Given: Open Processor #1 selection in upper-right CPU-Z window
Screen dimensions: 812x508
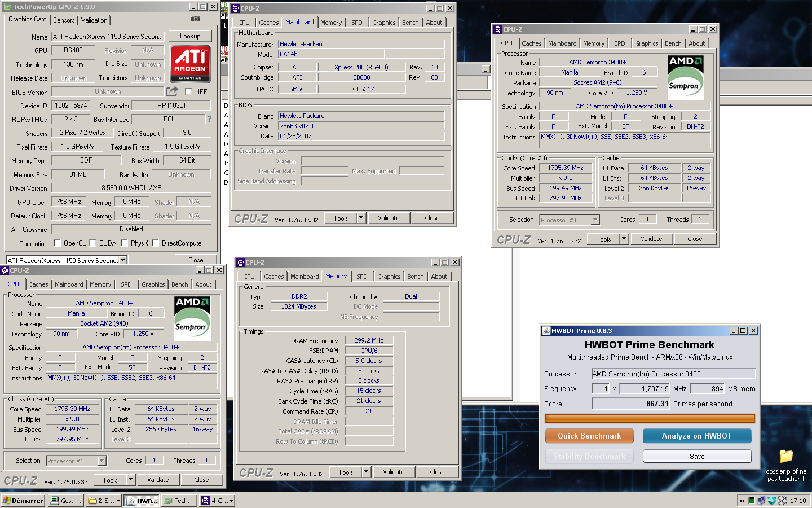Looking at the screenshot, I should (570, 220).
